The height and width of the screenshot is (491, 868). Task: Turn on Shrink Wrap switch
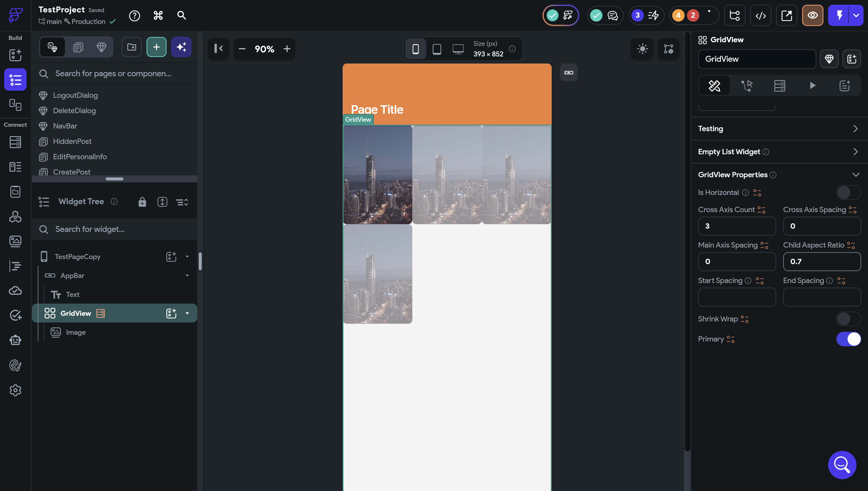point(848,319)
